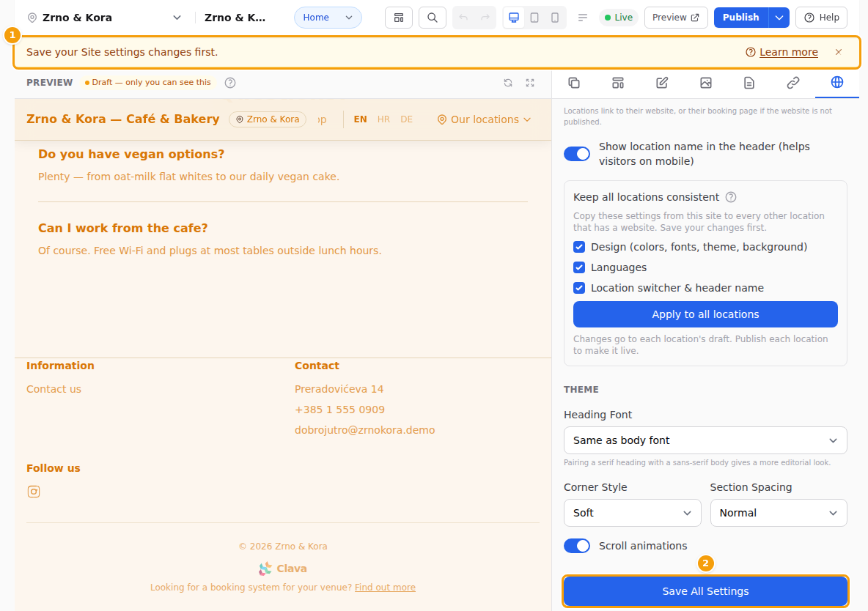This screenshot has height=611, width=868.
Task: Click the Zrno & Kora — Café & Bakery title
Action: 123,119
